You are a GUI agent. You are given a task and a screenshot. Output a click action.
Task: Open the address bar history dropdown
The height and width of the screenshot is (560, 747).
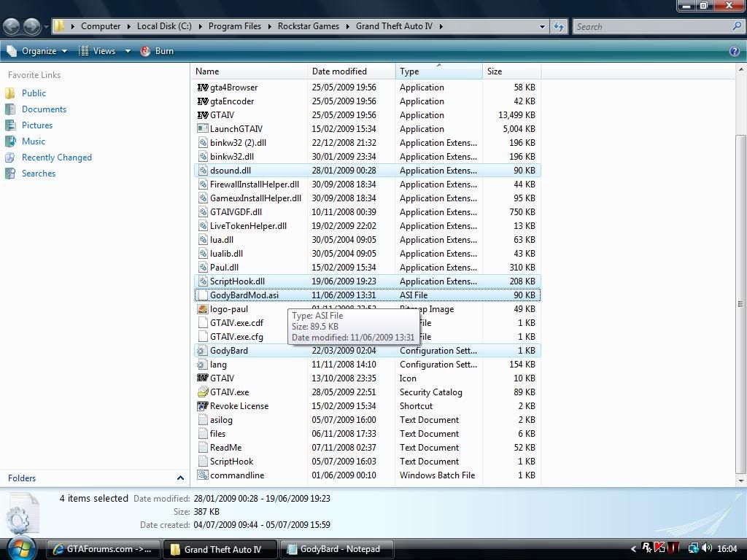pos(542,26)
